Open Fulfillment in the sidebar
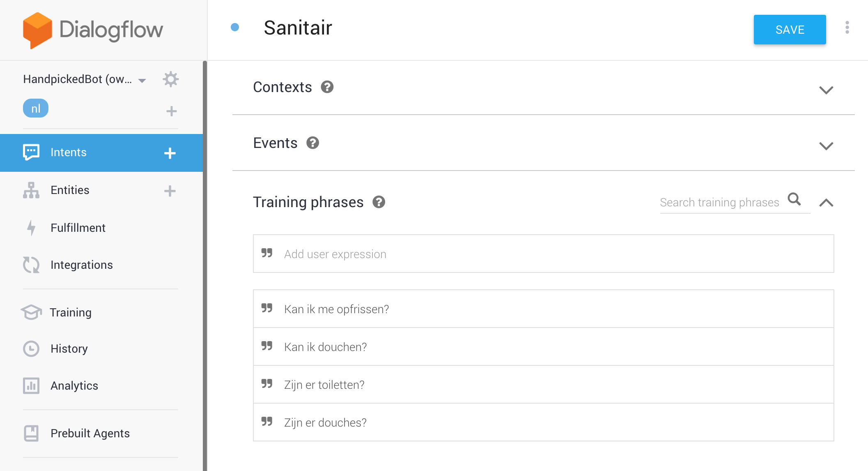The width and height of the screenshot is (868, 471). coord(78,228)
